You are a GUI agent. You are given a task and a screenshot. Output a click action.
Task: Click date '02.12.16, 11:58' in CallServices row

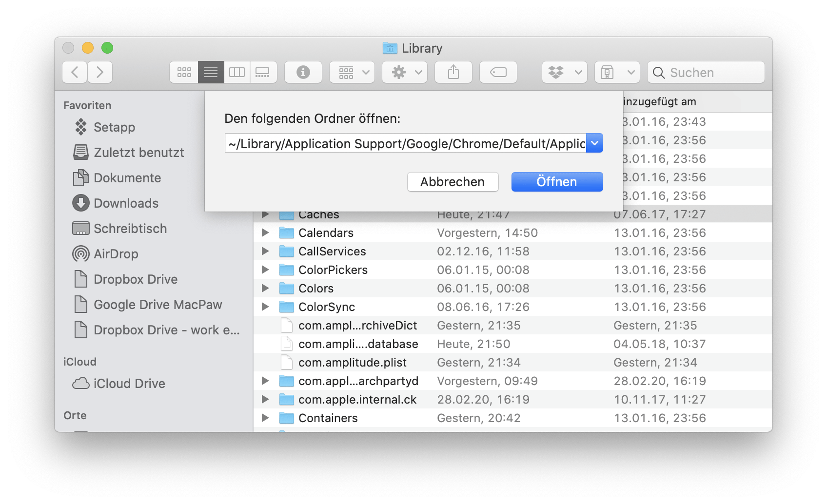tap(483, 252)
